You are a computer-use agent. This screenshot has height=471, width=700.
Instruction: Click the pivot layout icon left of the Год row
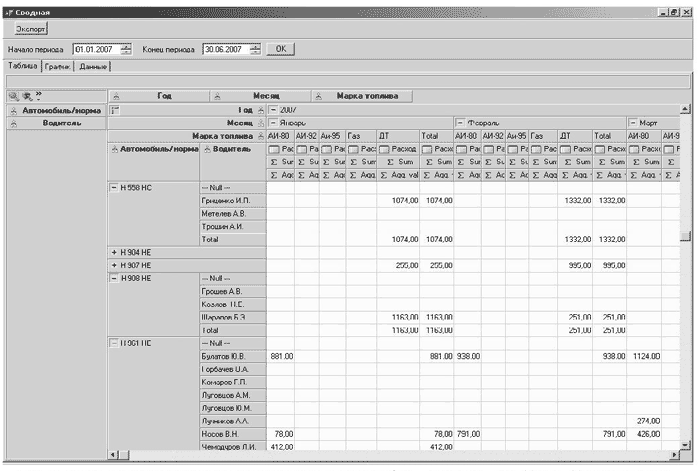(x=115, y=110)
